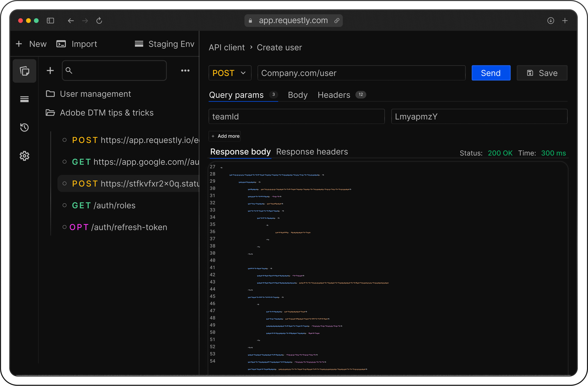Expand the User management folder
The height and width of the screenshot is (386, 588).
pos(88,94)
